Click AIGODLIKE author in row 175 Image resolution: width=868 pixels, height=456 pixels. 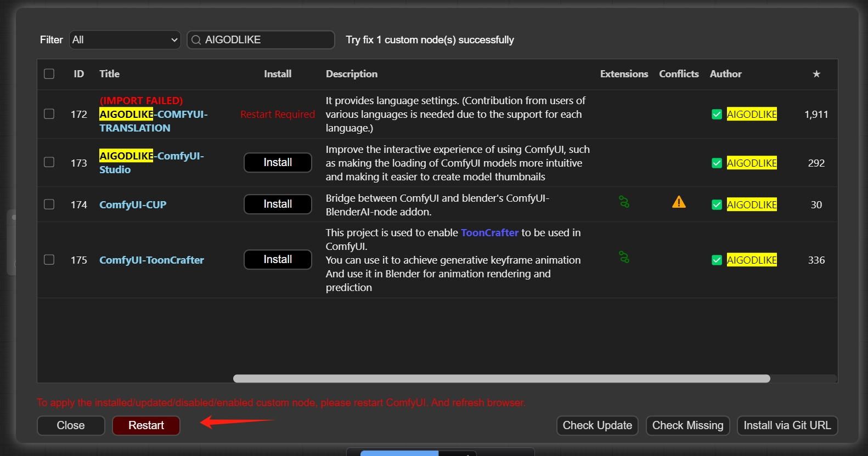752,260
